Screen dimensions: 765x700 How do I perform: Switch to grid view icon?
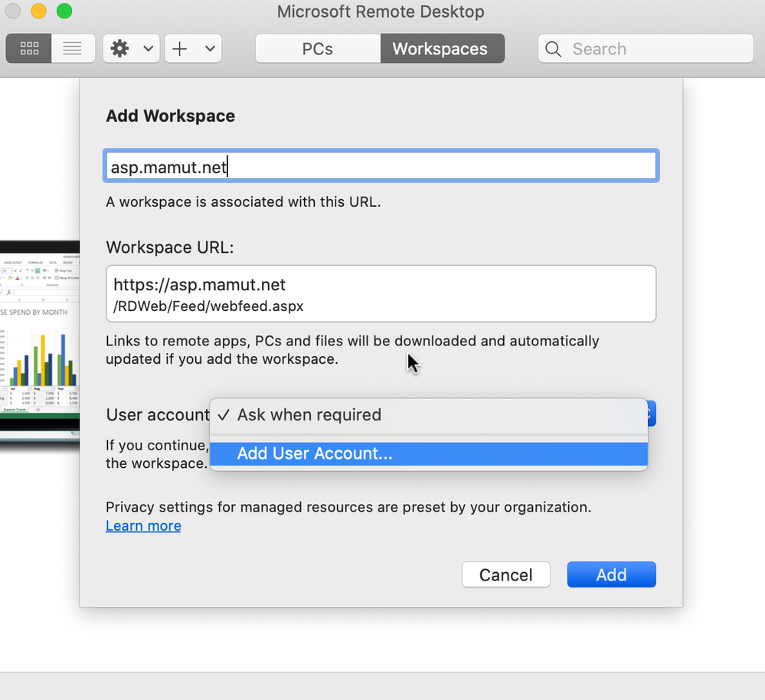[29, 48]
